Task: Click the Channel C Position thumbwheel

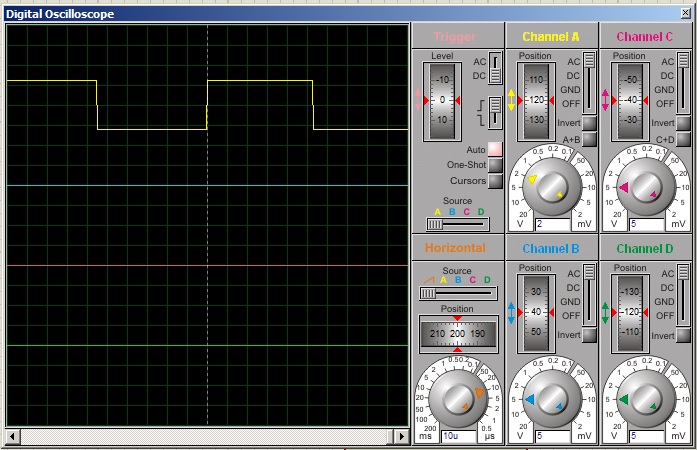Action: [x=630, y=101]
